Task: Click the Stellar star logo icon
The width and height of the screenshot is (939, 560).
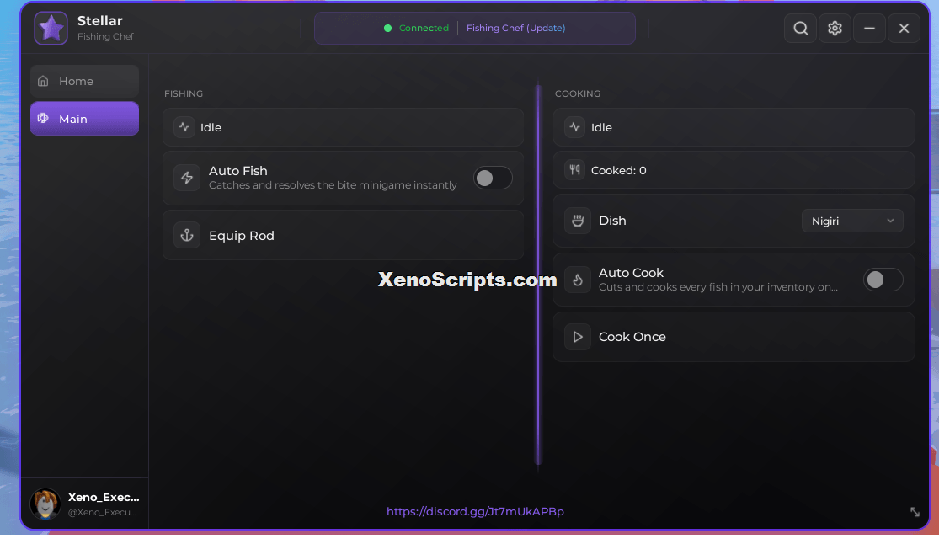Action: pyautogui.click(x=51, y=28)
